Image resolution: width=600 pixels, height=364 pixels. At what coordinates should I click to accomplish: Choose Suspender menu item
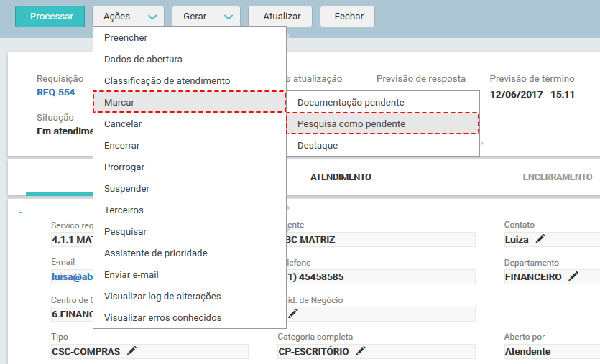tap(190, 189)
